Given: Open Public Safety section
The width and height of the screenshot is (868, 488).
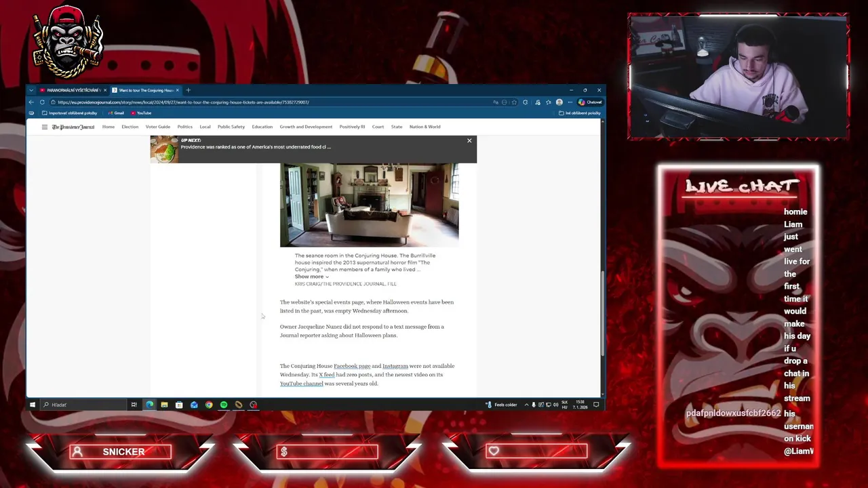Looking at the screenshot, I should [231, 127].
